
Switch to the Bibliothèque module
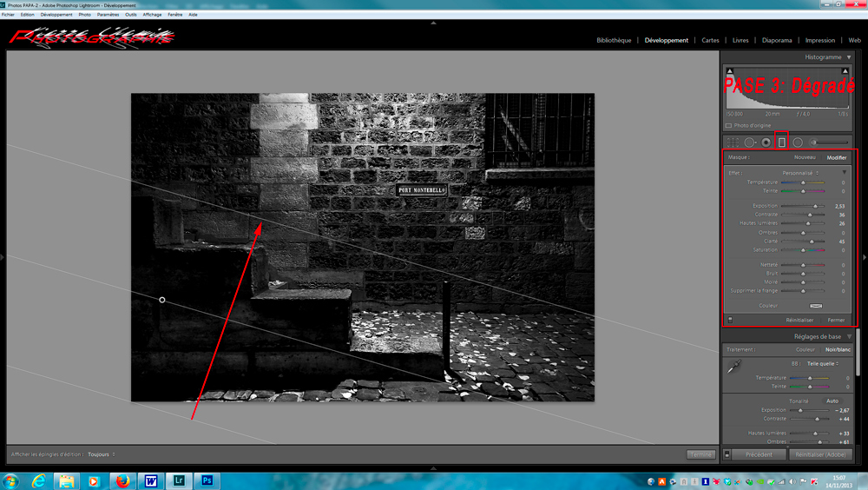(614, 40)
